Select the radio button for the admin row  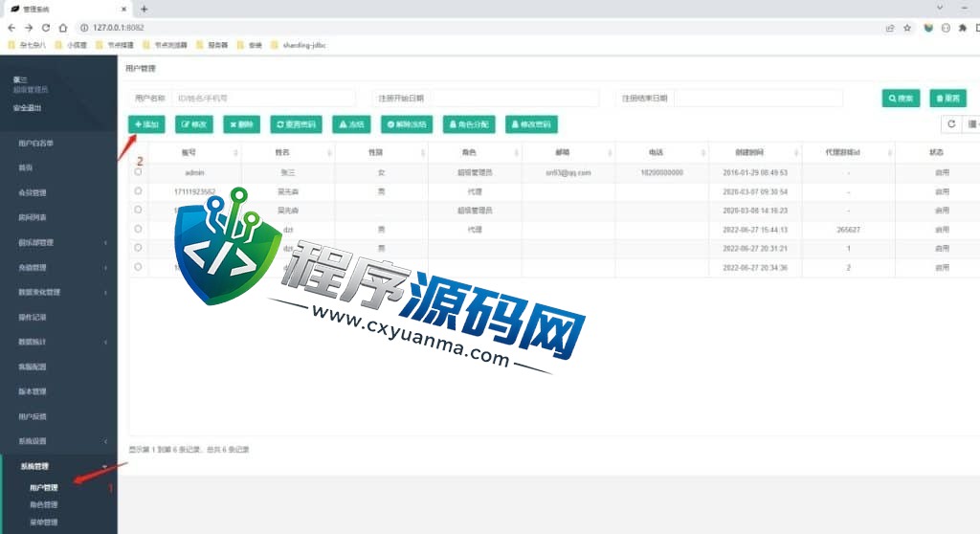click(x=138, y=172)
